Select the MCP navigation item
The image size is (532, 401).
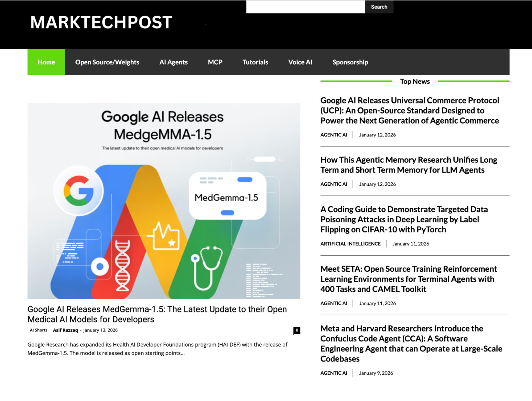click(x=215, y=62)
